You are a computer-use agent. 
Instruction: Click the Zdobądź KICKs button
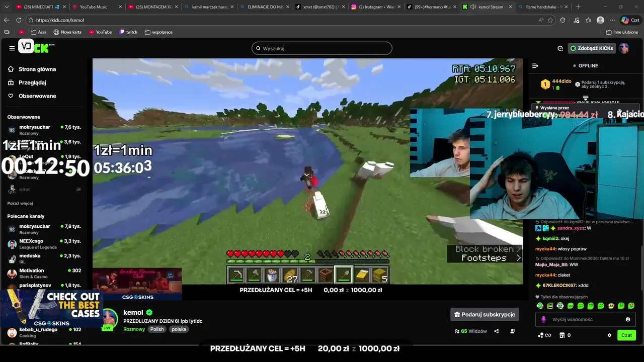(x=592, y=48)
